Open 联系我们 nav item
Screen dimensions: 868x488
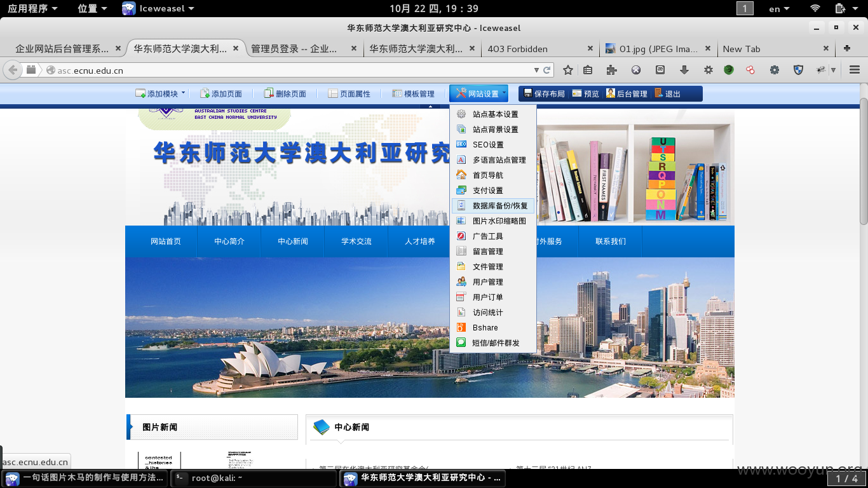[611, 241]
